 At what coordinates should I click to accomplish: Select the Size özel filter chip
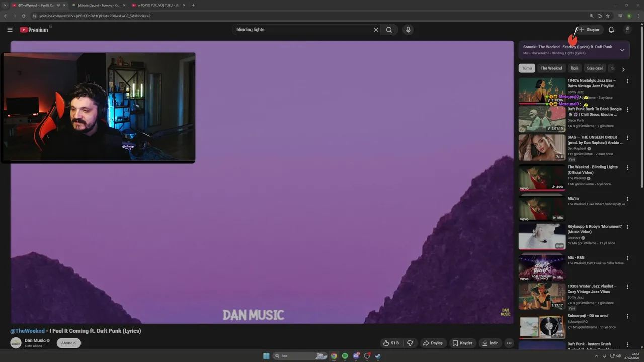pos(595,68)
